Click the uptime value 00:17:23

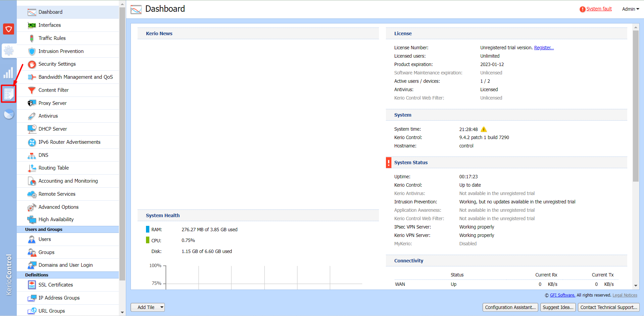coord(468,177)
